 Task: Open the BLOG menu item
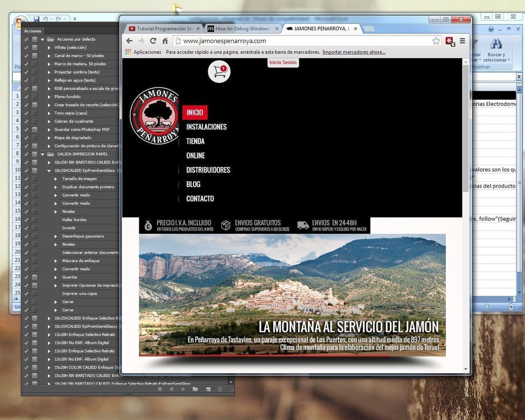click(x=193, y=185)
